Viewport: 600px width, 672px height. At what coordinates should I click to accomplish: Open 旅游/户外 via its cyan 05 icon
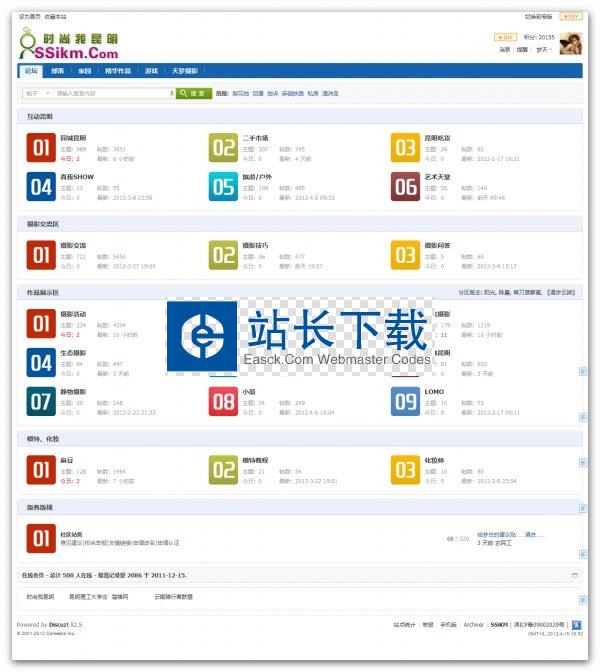[x=223, y=186]
